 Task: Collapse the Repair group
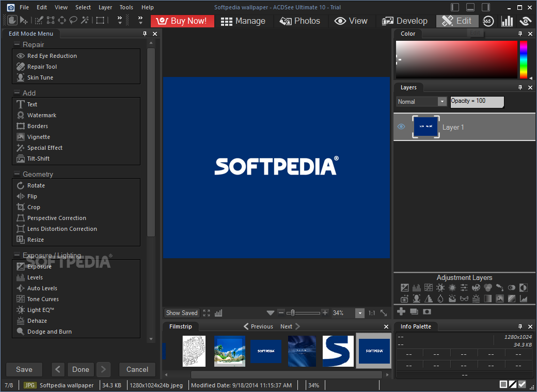point(17,44)
